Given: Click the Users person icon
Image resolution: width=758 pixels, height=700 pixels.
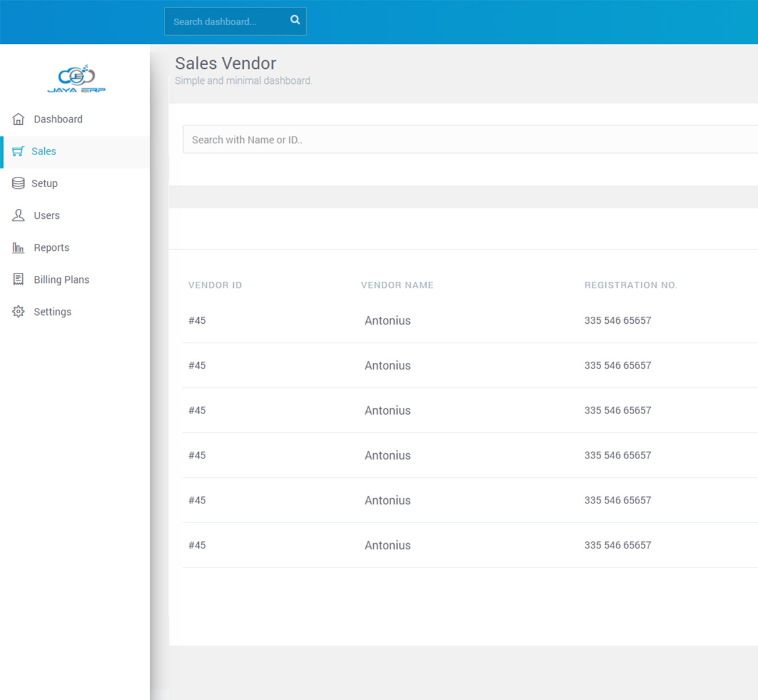Looking at the screenshot, I should click(x=19, y=215).
